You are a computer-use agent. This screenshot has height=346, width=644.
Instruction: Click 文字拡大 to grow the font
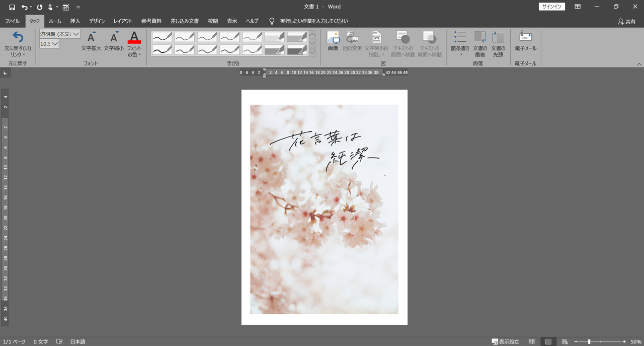coord(91,41)
